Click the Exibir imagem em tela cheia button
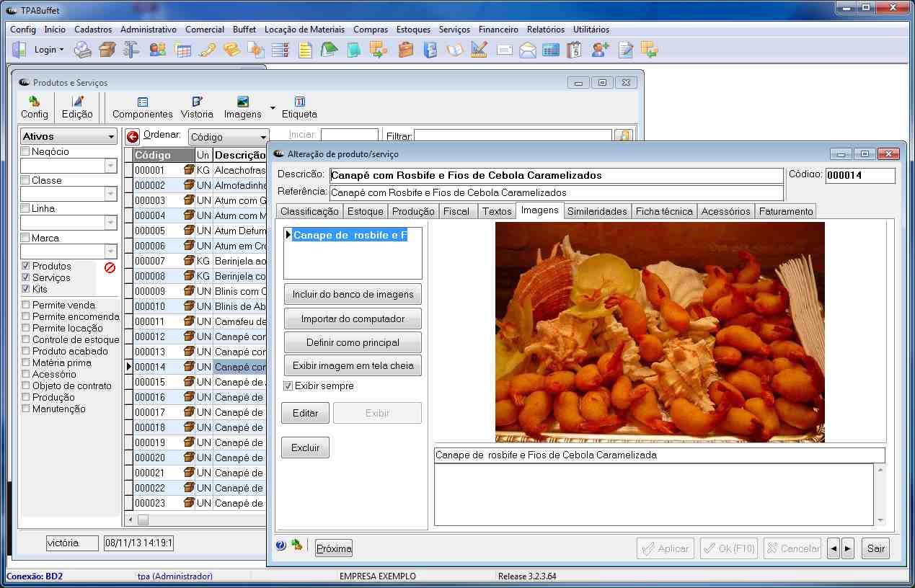Image resolution: width=915 pixels, height=588 pixels. (x=353, y=365)
